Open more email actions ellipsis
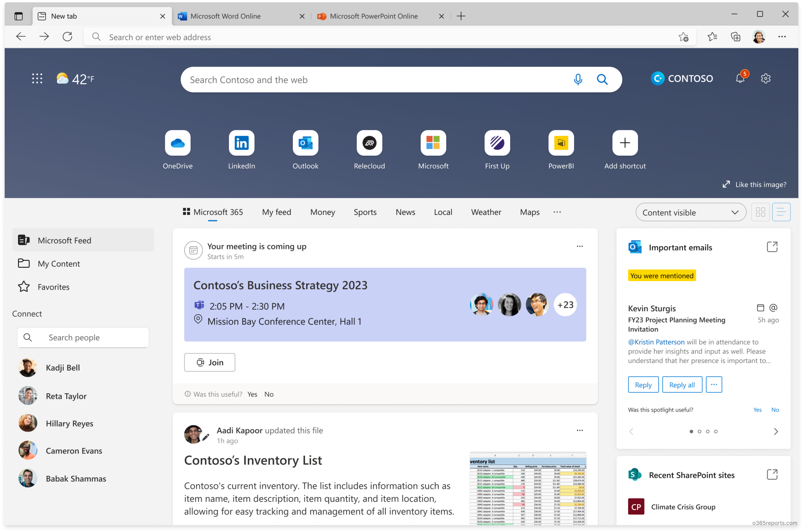Viewport: 803px width, 532px height. [714, 385]
